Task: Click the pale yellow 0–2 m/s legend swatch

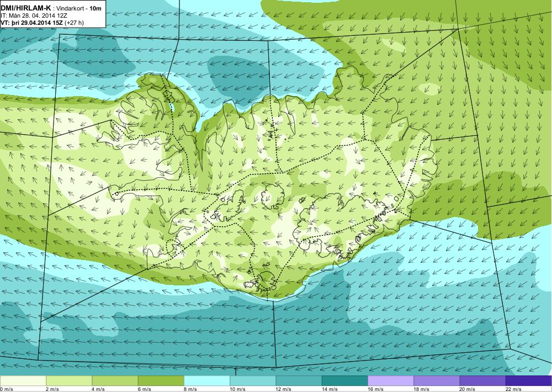Action: [23, 381]
